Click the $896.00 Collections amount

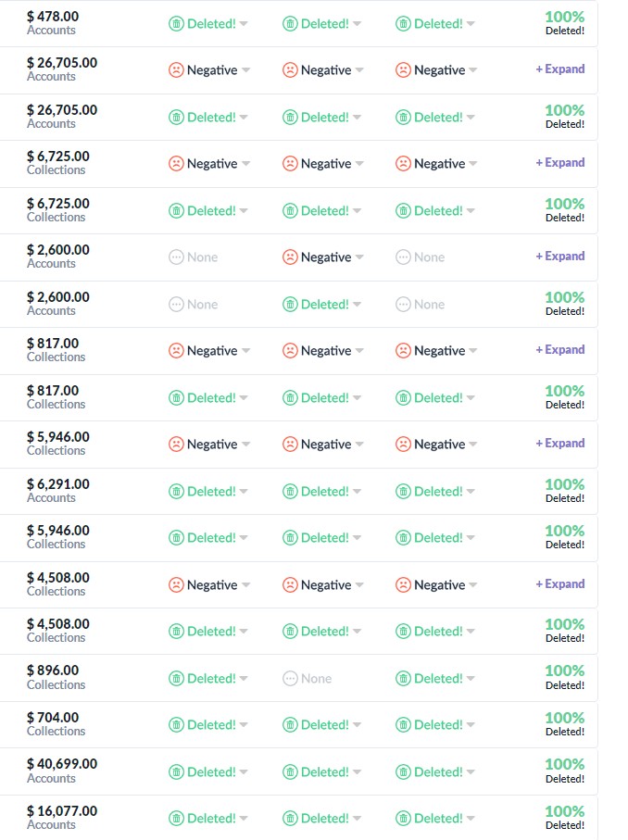(x=53, y=671)
